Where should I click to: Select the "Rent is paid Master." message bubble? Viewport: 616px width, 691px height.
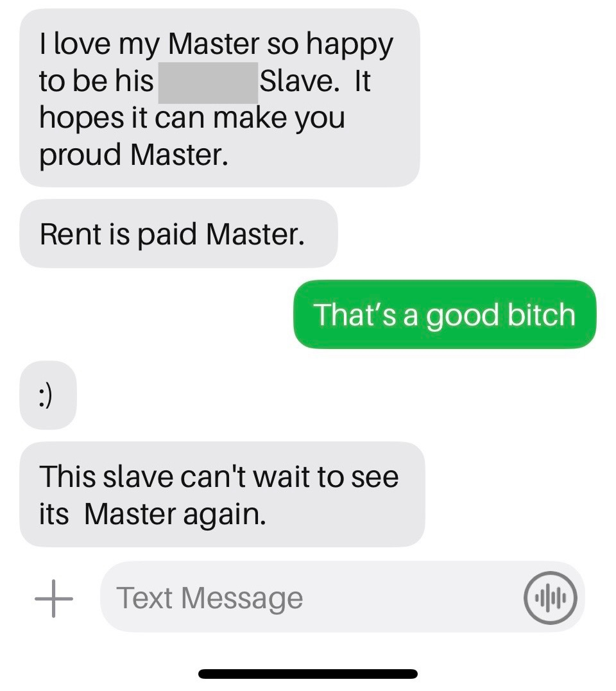[178, 234]
